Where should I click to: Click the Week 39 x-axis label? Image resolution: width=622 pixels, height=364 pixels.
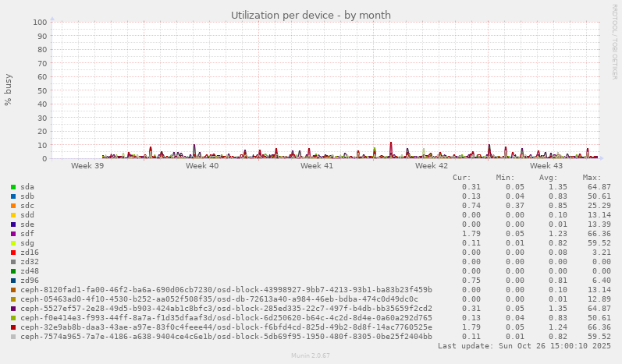pyautogui.click(x=87, y=166)
